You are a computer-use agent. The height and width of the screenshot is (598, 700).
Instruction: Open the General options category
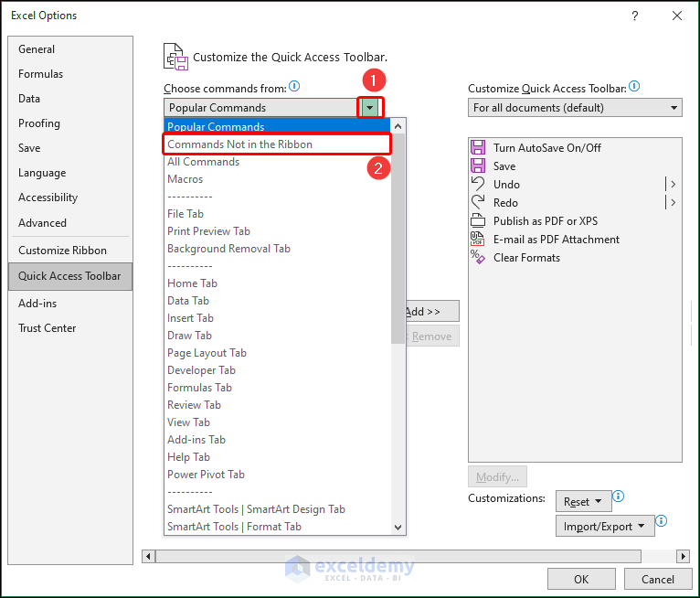pyautogui.click(x=70, y=49)
